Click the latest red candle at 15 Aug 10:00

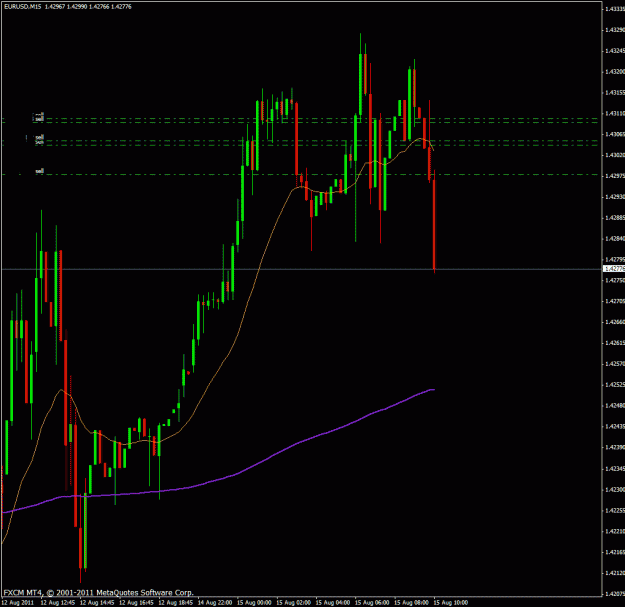click(434, 223)
